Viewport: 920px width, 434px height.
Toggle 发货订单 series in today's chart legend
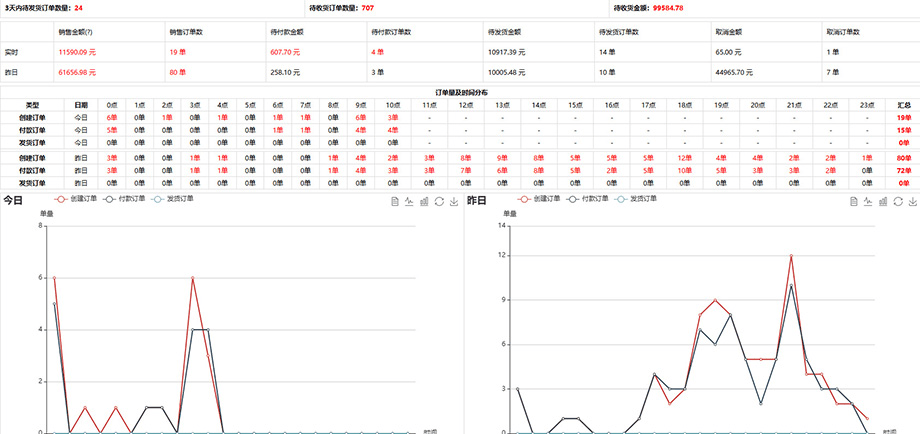tap(170, 199)
